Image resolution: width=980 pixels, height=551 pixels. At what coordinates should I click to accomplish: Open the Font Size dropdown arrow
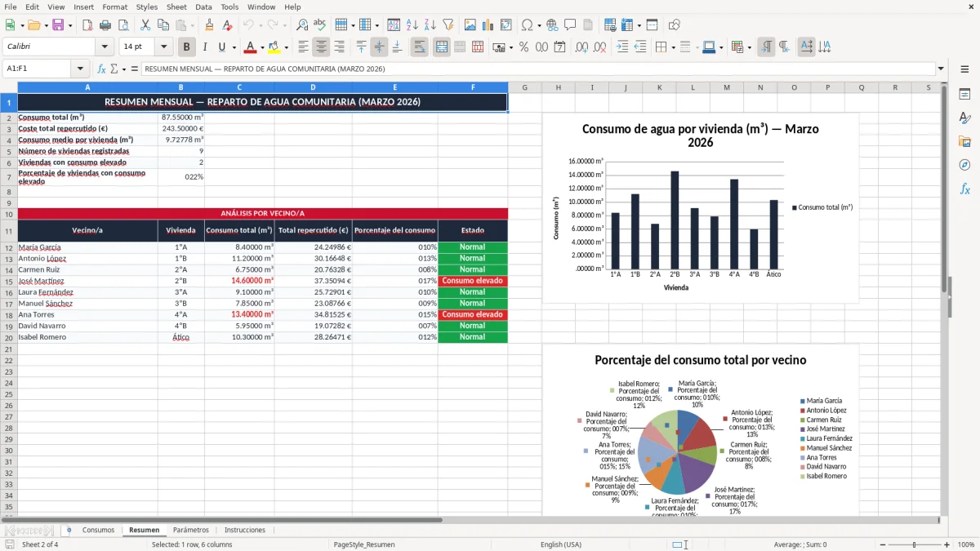coord(163,47)
